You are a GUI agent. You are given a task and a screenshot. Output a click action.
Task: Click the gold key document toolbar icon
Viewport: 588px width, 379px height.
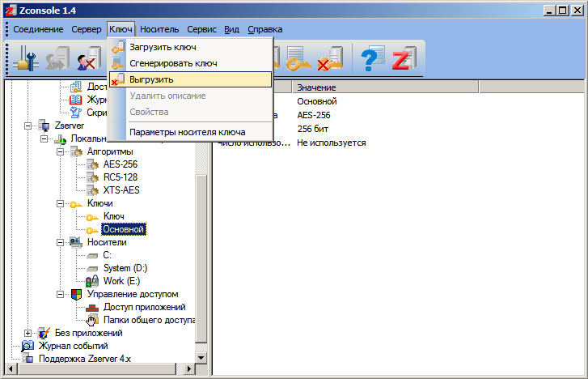(x=298, y=58)
